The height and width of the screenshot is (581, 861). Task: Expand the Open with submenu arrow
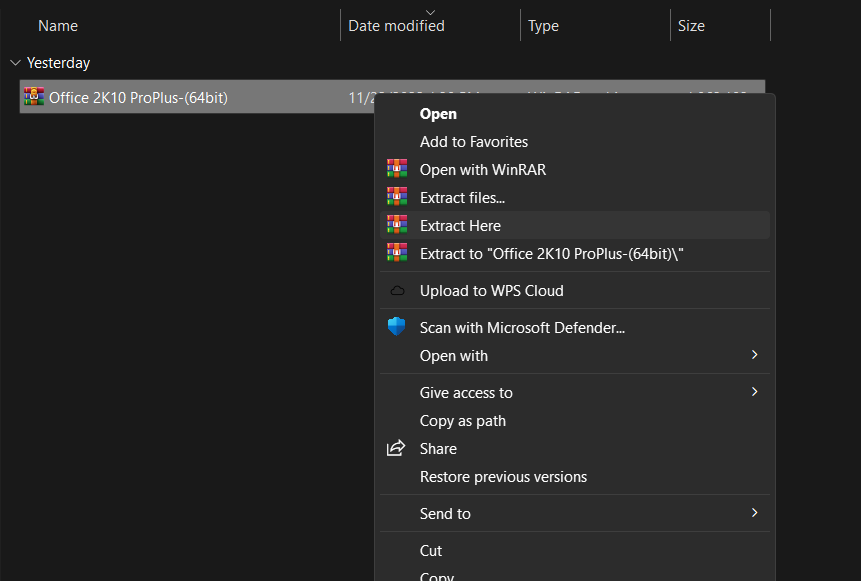pyautogui.click(x=754, y=355)
